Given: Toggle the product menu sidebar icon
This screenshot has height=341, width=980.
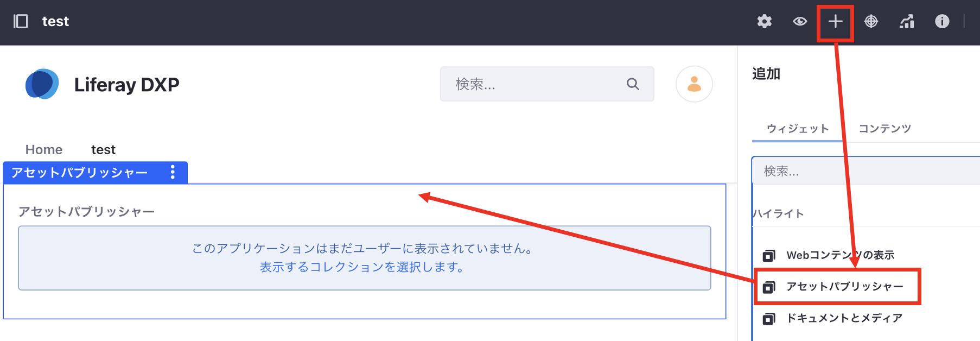Looking at the screenshot, I should (x=21, y=21).
